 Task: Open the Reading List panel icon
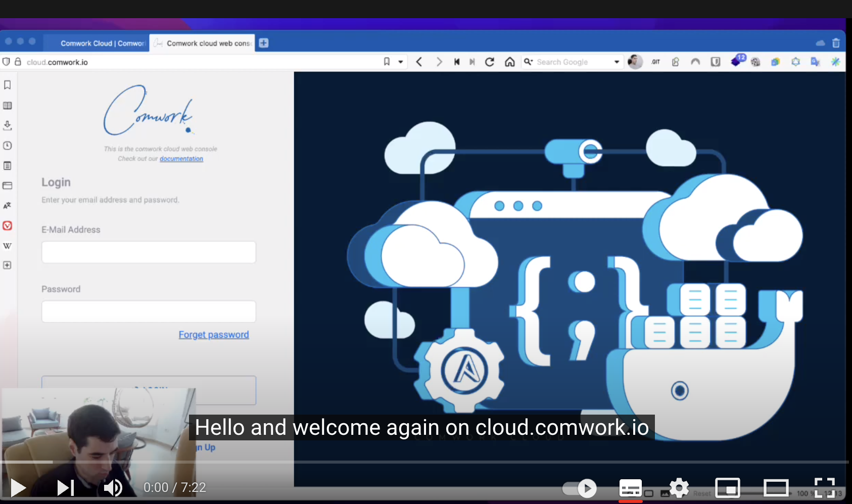pos(8,106)
